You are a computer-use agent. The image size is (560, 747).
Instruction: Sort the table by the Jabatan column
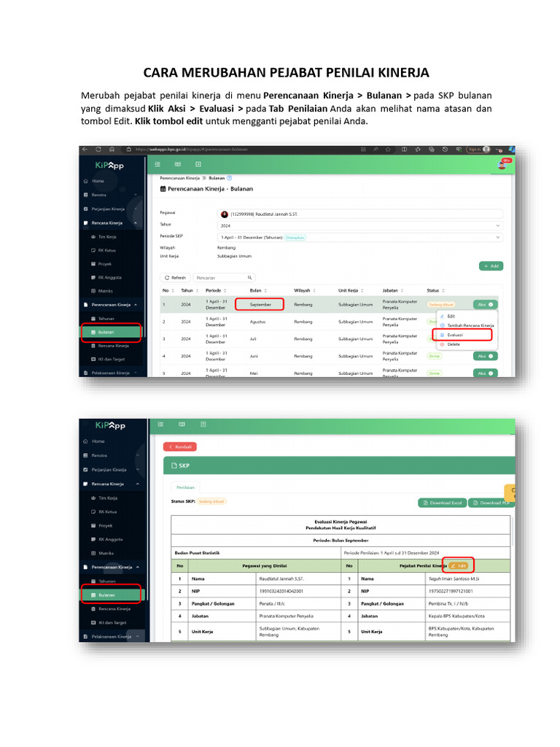point(393,290)
